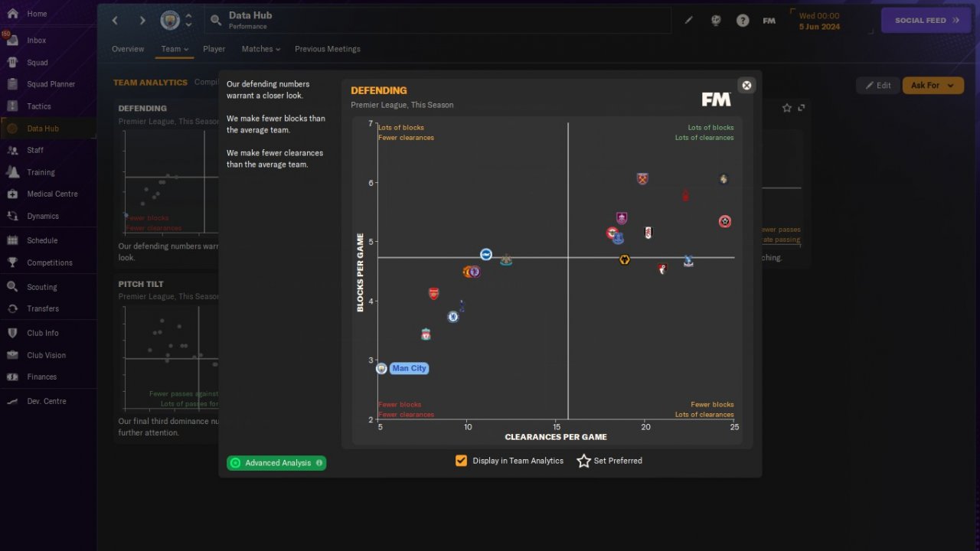Switch to the Overview tab

(128, 49)
